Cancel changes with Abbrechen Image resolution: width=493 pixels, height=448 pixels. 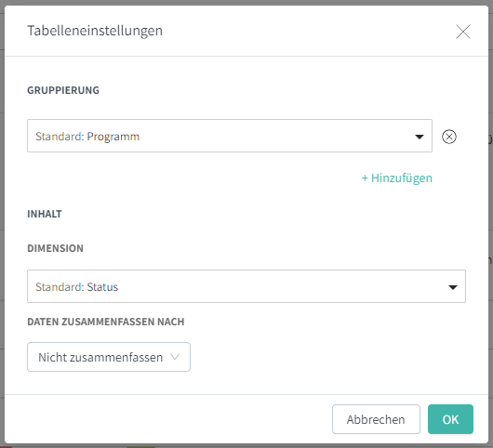376,419
